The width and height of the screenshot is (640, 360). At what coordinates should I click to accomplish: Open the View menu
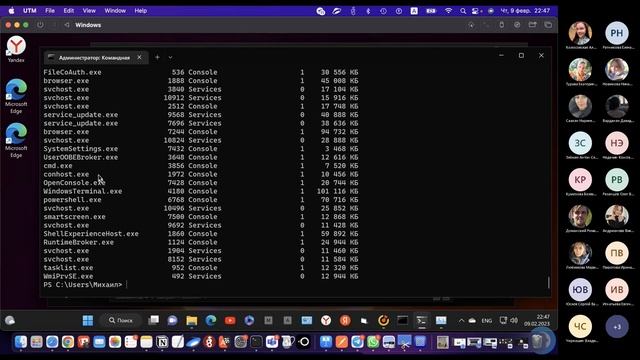(x=89, y=11)
